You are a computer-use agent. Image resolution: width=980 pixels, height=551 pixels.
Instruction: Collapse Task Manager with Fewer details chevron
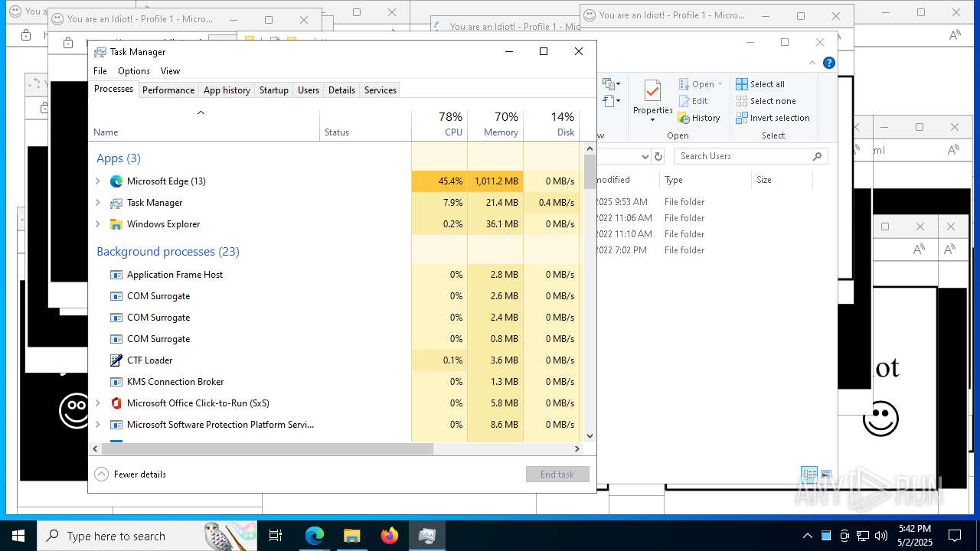coord(101,474)
